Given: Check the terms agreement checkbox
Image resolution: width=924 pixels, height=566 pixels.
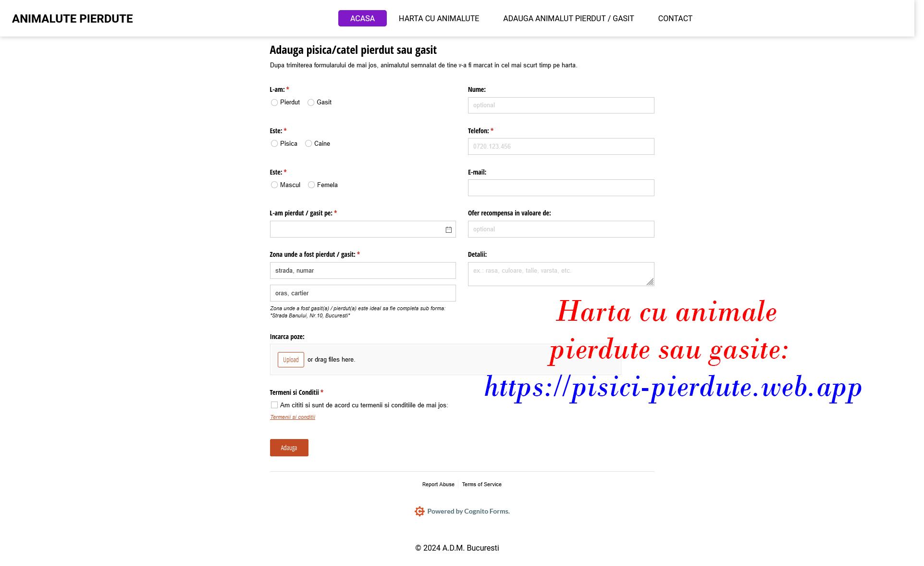Looking at the screenshot, I should click(x=274, y=405).
